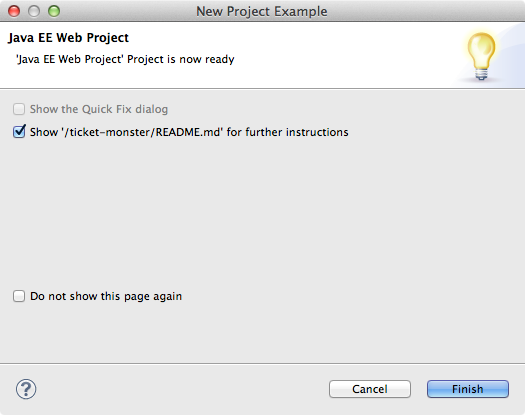This screenshot has width=525, height=415.
Task: Click empty space left of Cancel button
Action: (x=181, y=389)
